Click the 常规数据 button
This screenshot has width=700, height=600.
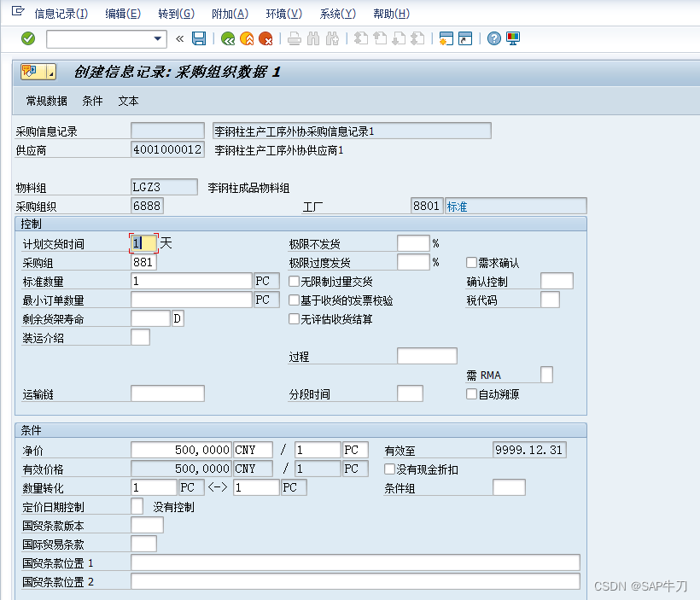tap(46, 101)
